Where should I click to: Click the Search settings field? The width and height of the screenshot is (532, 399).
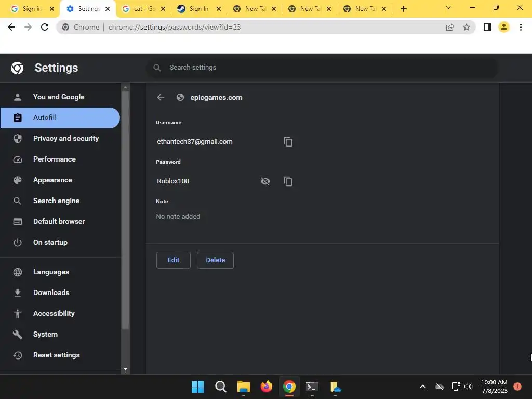(x=322, y=68)
